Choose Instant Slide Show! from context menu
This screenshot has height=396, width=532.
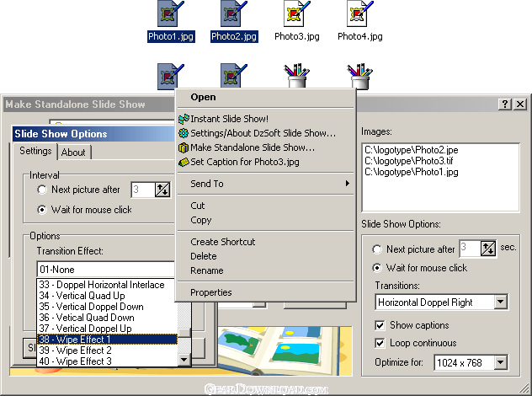coord(266,119)
